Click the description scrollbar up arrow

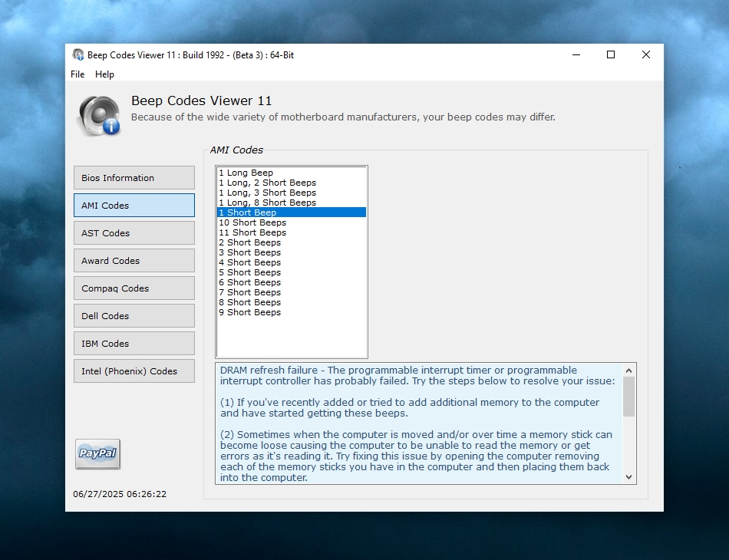coord(628,371)
